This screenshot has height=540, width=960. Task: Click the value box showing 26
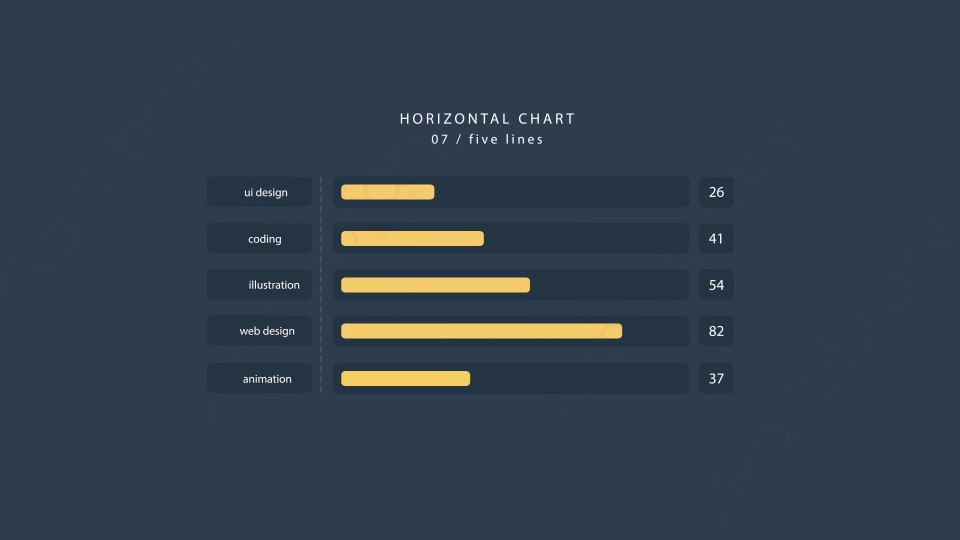point(716,192)
